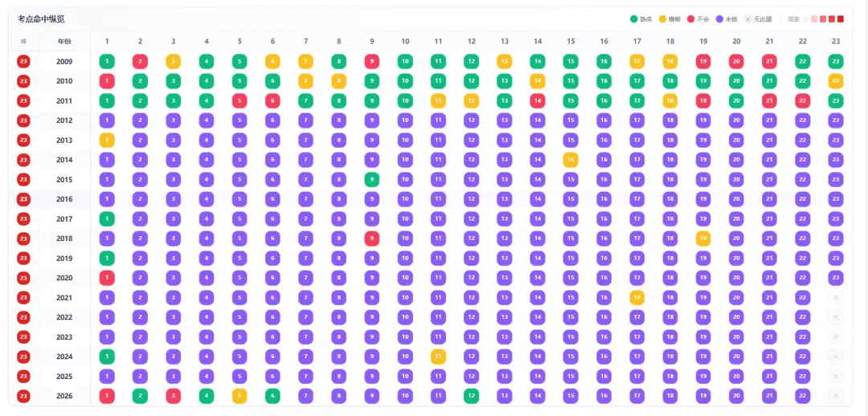The height and width of the screenshot is (416, 868).
Task: Click the frequency badge 23 beside 2026
Action: [23, 396]
